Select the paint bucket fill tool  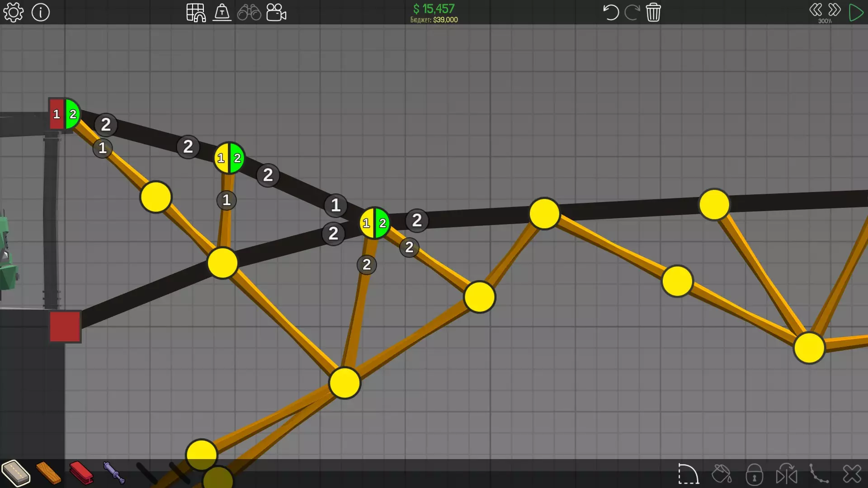point(722,474)
